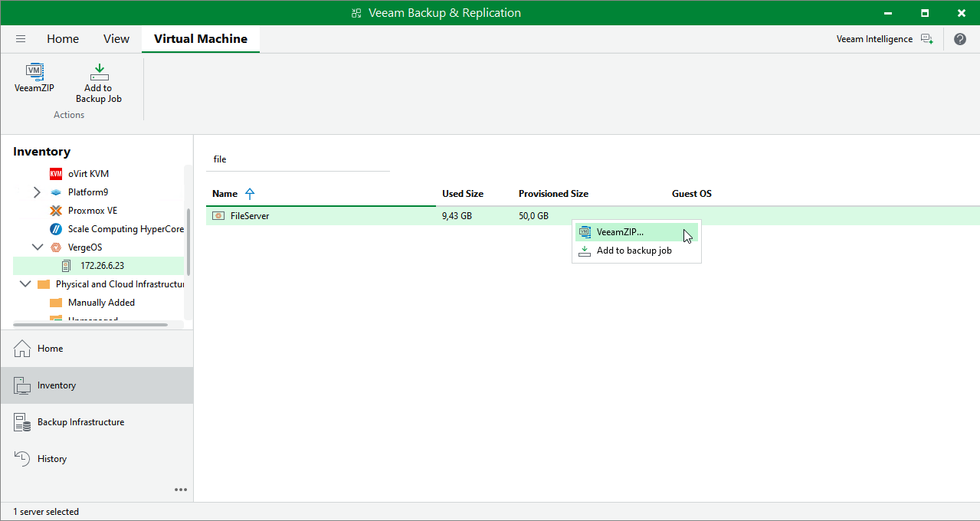The image size is (980, 521).
Task: Expand the Platform9 node
Action: (x=37, y=192)
